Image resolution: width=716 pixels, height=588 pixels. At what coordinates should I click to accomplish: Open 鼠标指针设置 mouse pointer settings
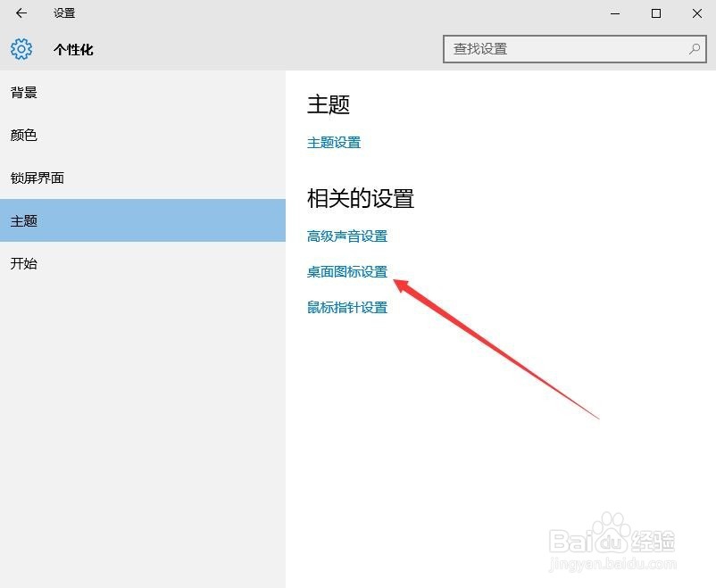click(346, 307)
